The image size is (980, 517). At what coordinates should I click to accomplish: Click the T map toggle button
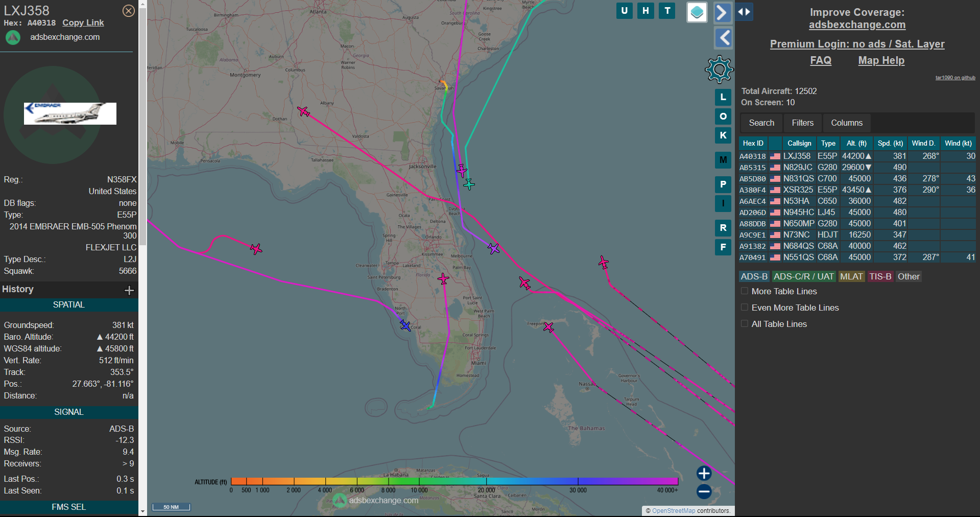(667, 11)
